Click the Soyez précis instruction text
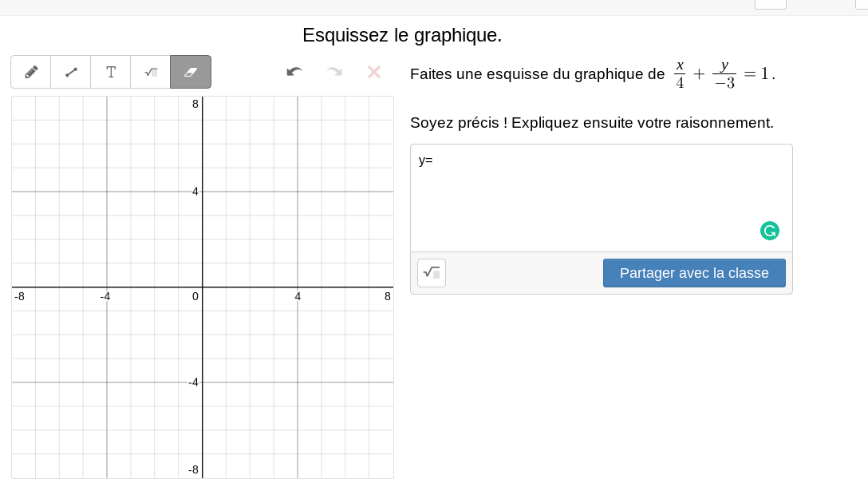This screenshot has height=483, width=868. (591, 123)
